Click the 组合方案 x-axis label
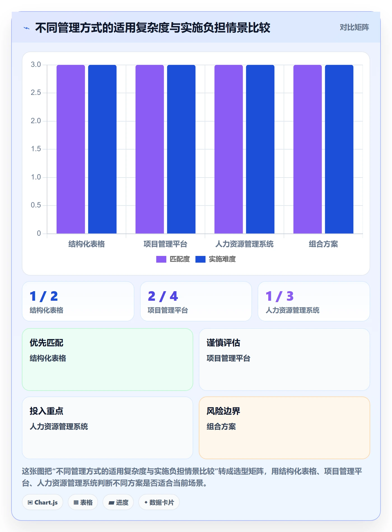This screenshot has height=532, width=392. tap(323, 244)
